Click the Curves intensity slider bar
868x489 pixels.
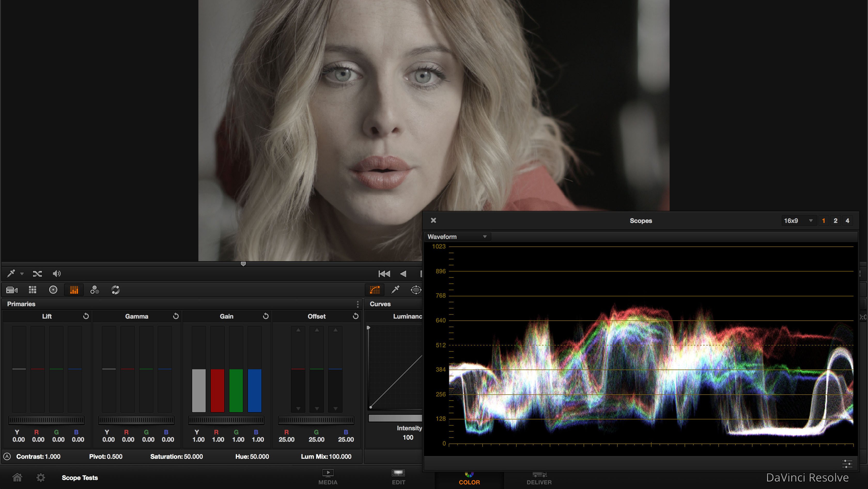(x=395, y=418)
